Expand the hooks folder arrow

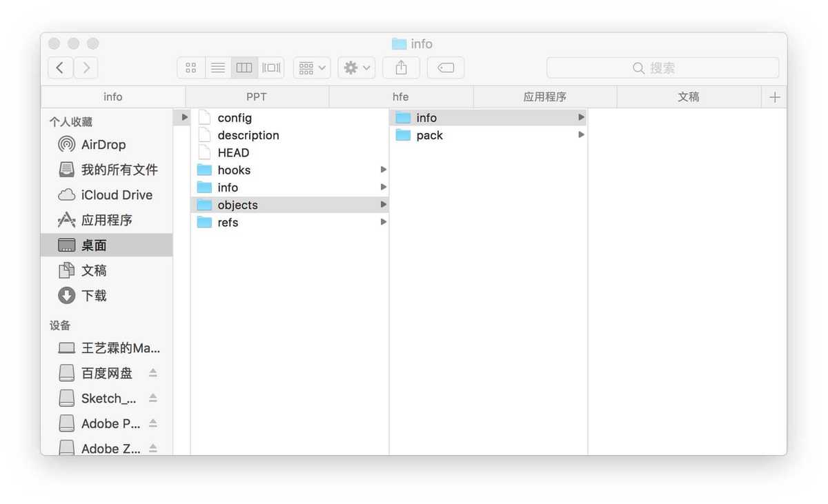[383, 170]
